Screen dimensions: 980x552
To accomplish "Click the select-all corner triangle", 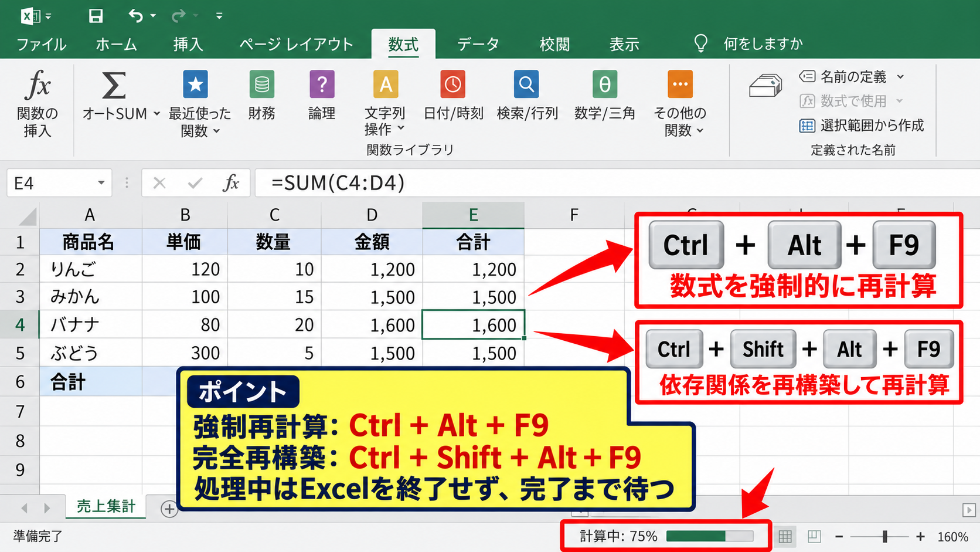I will [x=28, y=217].
